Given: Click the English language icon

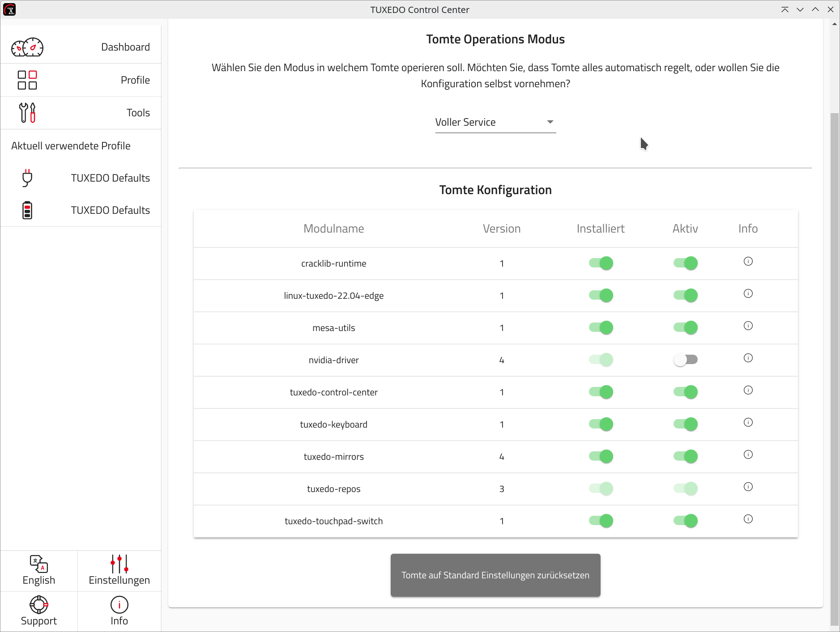Looking at the screenshot, I should coord(39,564).
